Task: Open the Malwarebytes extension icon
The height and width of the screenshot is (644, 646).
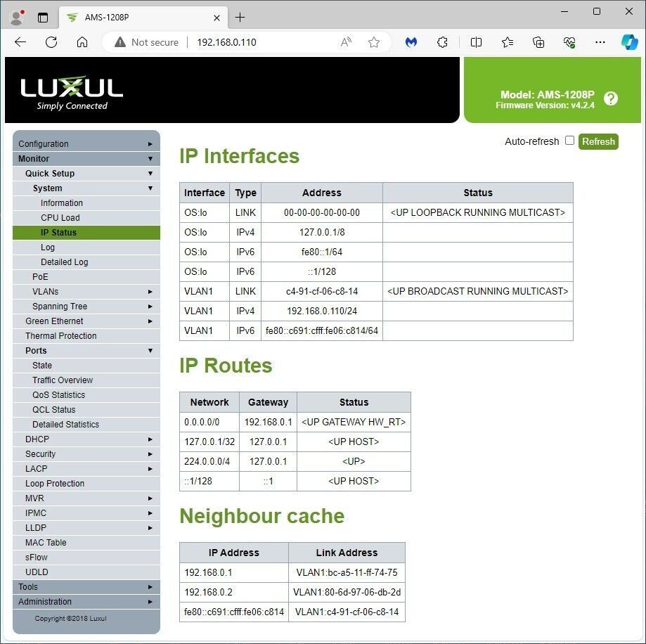Action: [x=411, y=42]
